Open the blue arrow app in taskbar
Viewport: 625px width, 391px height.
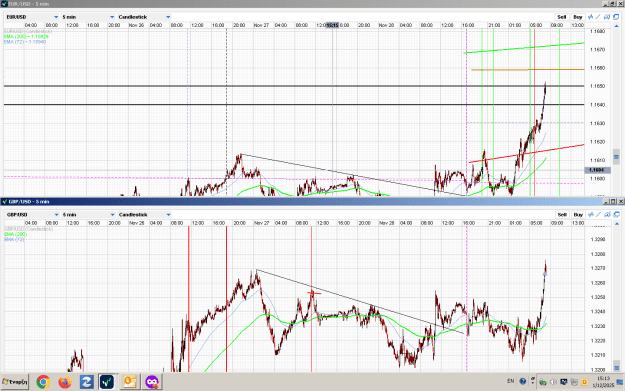point(86,382)
